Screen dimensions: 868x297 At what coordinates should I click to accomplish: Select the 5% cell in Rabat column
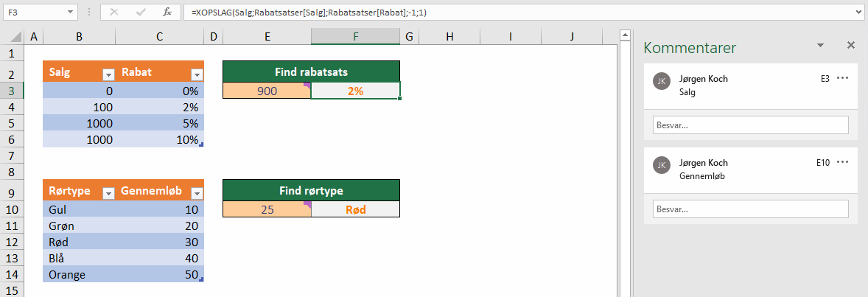tap(159, 123)
